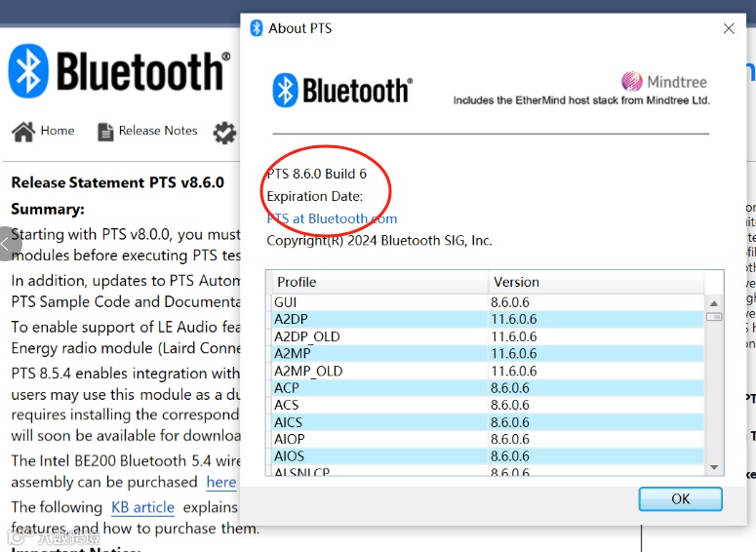756x552 pixels.
Task: Click the Bluetooth icon in About PTS title bar
Action: point(256,28)
